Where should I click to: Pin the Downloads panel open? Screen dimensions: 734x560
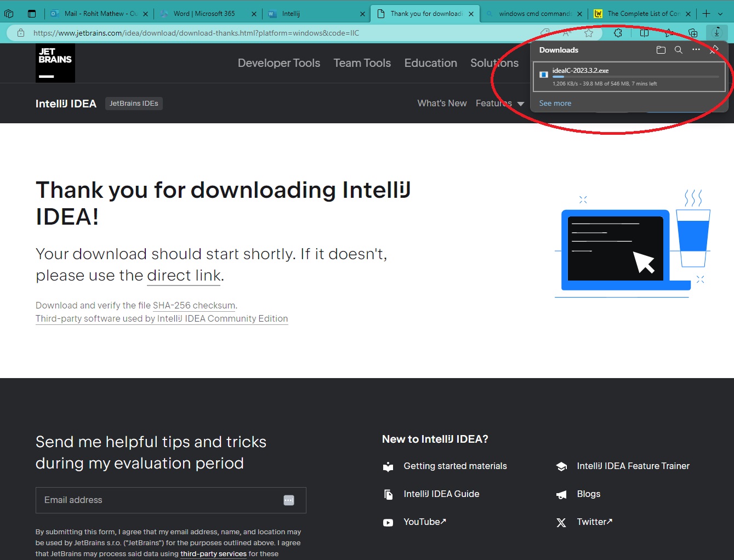click(x=714, y=50)
